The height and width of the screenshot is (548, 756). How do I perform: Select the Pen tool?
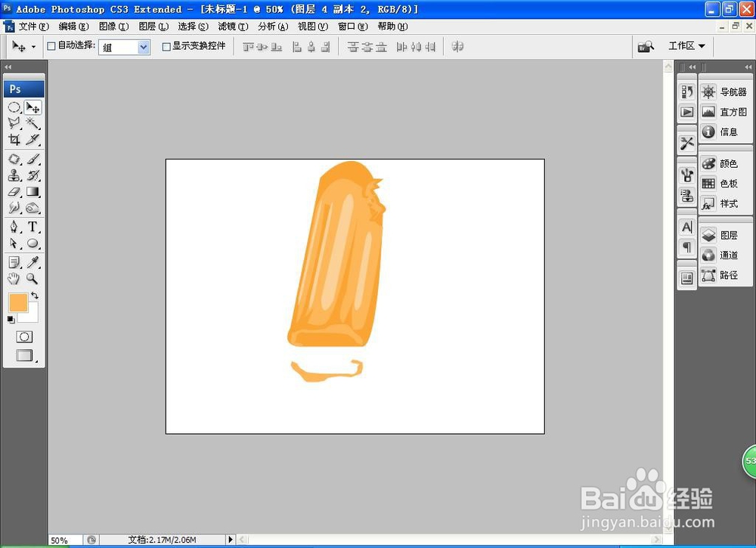[x=14, y=227]
